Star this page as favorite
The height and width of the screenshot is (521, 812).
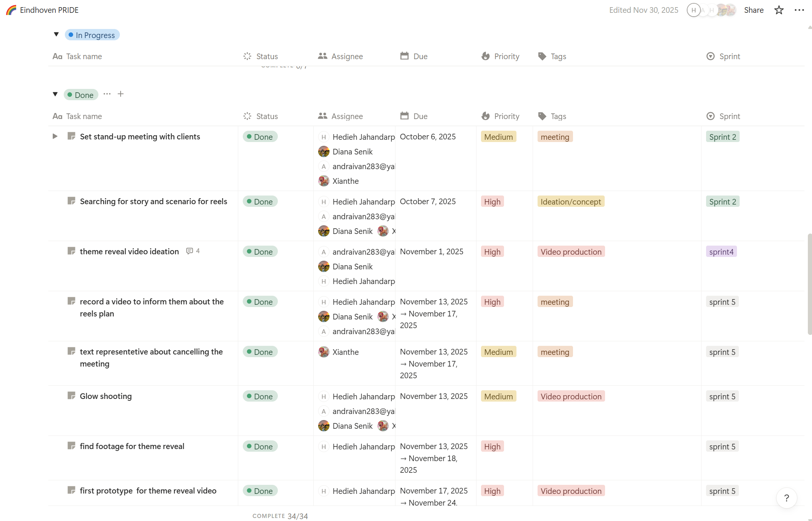pos(779,10)
